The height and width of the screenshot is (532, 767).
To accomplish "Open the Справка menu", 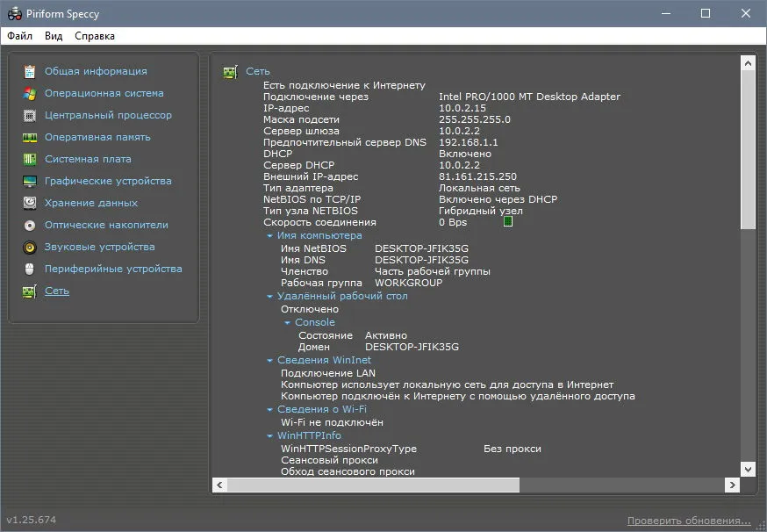I will tap(95, 36).
